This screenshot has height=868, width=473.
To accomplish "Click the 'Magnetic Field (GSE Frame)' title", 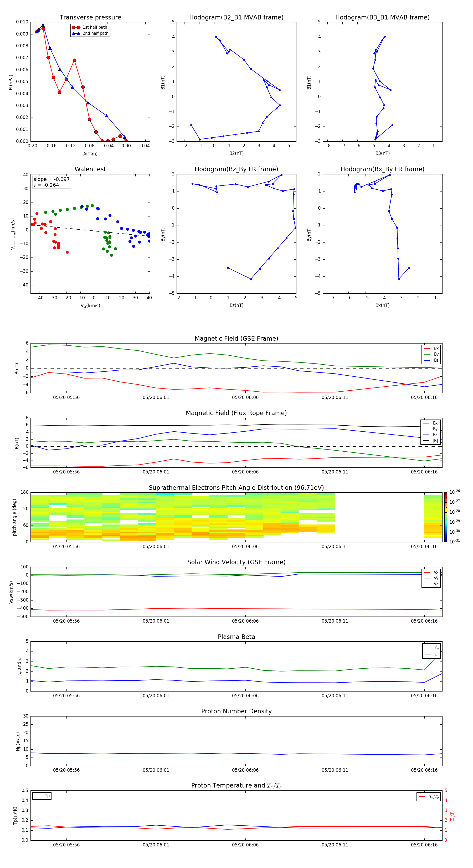I will pos(236,339).
